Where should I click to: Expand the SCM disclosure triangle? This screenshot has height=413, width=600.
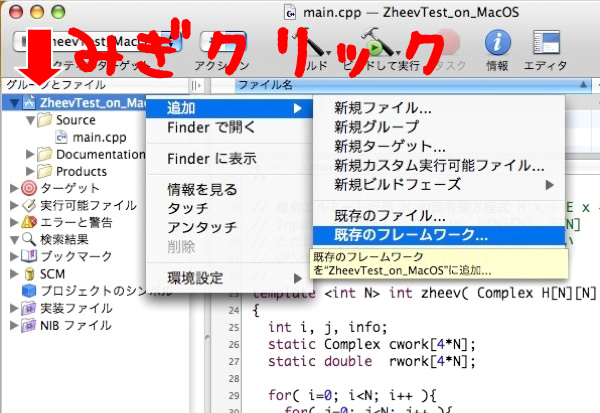click(14, 274)
